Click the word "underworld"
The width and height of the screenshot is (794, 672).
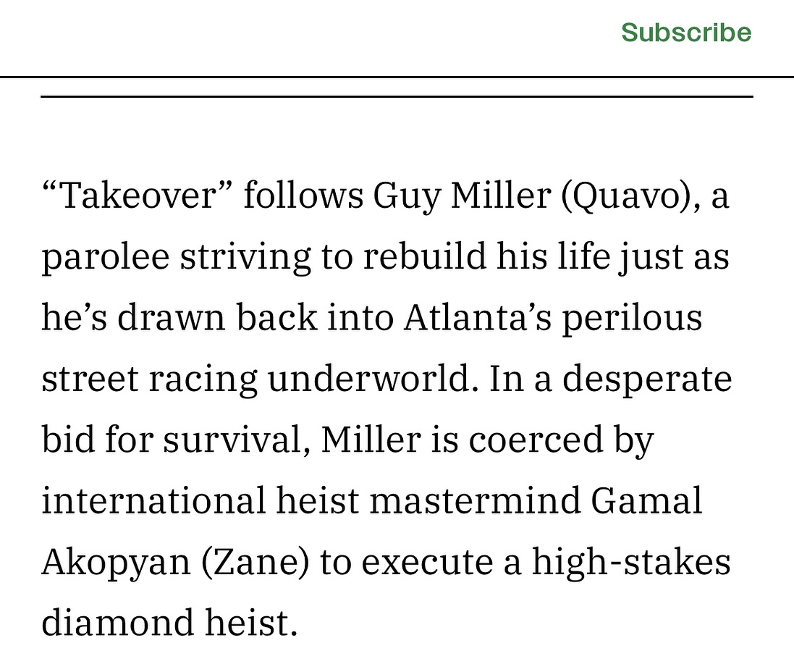(x=369, y=378)
